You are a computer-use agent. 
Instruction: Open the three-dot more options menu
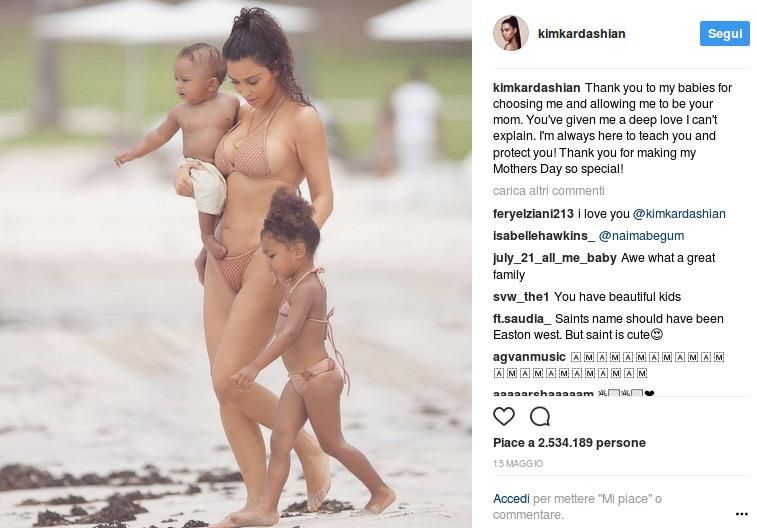(742, 514)
